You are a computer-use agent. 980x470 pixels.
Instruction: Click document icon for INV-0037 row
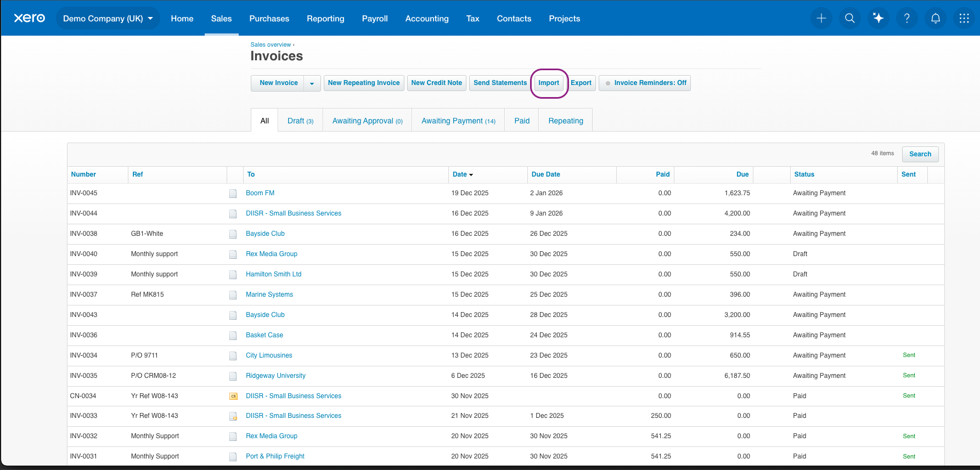point(233,295)
